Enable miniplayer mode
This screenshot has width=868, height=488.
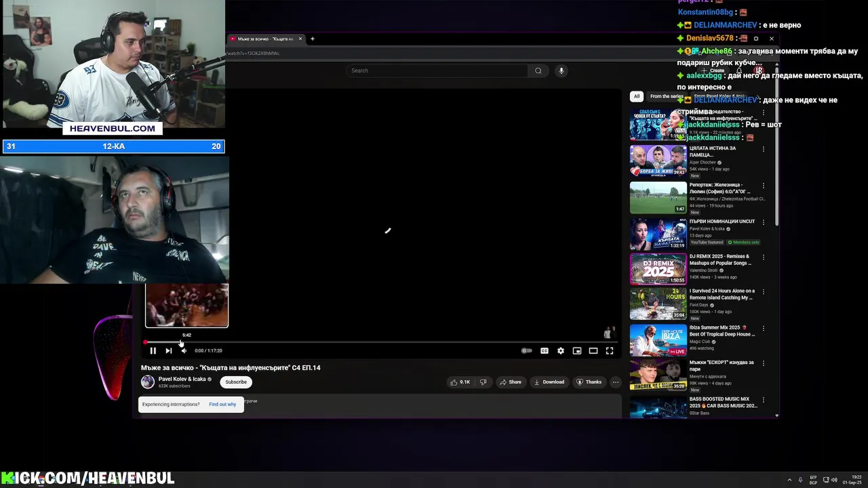pos(576,350)
